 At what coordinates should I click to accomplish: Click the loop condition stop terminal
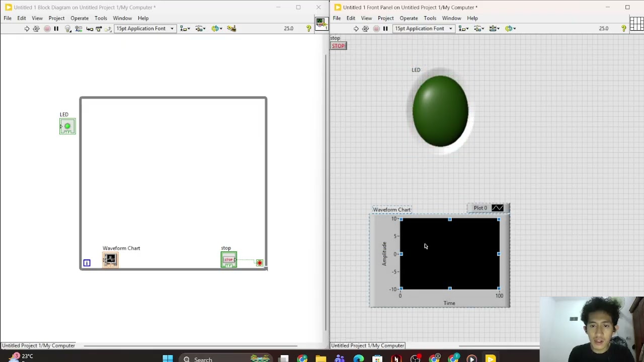tap(260, 263)
